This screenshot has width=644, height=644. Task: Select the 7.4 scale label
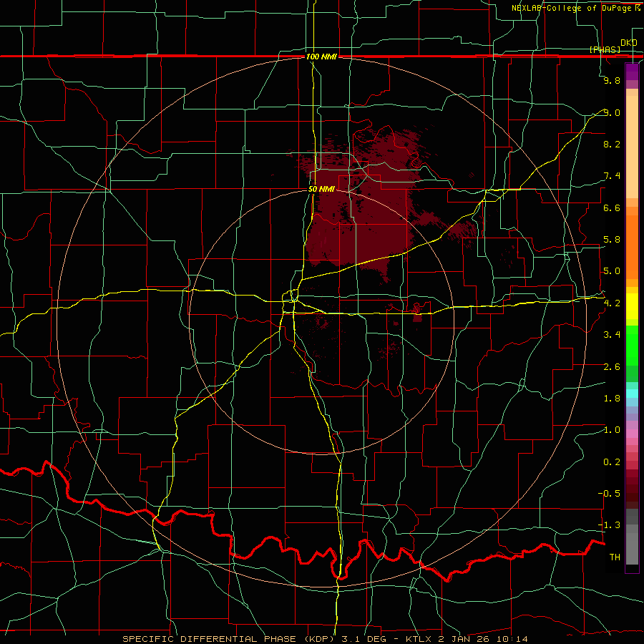(x=612, y=176)
